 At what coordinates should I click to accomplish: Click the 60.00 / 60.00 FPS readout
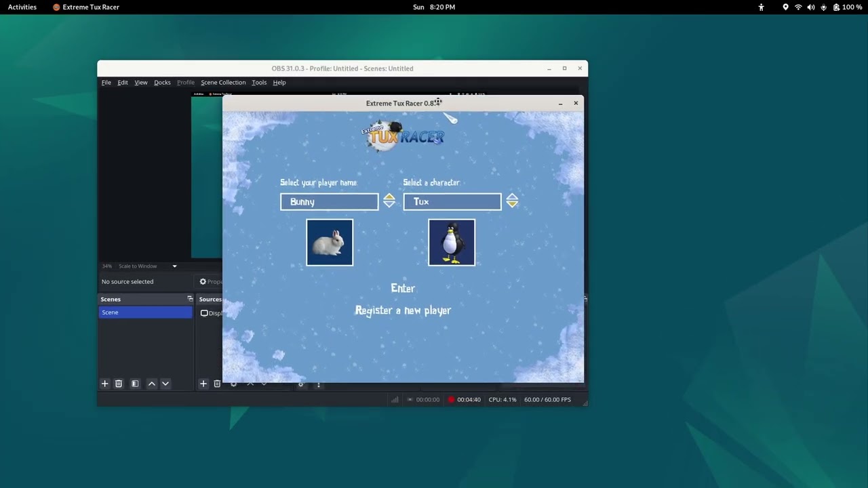pyautogui.click(x=547, y=400)
